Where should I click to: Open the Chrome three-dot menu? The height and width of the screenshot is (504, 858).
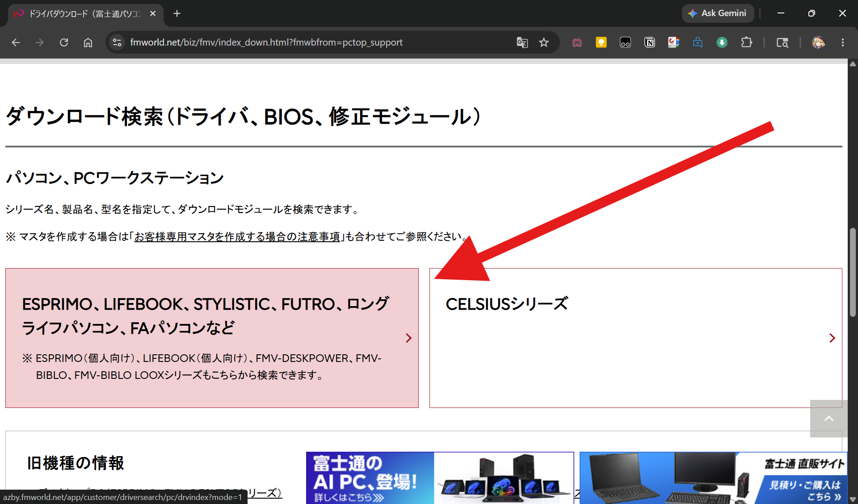[x=843, y=42]
